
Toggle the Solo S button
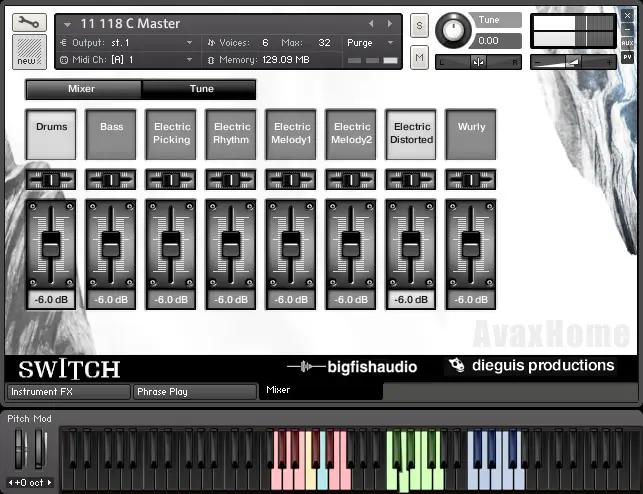419,25
